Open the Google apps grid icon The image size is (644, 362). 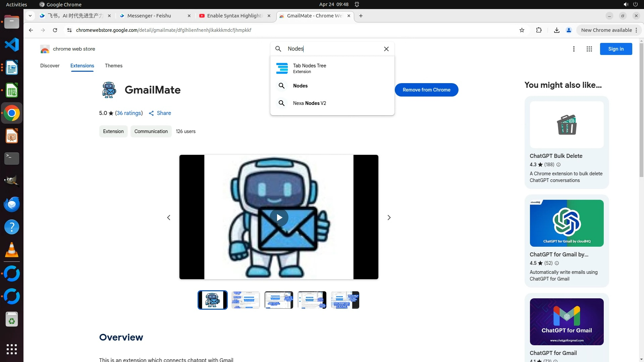(x=589, y=49)
